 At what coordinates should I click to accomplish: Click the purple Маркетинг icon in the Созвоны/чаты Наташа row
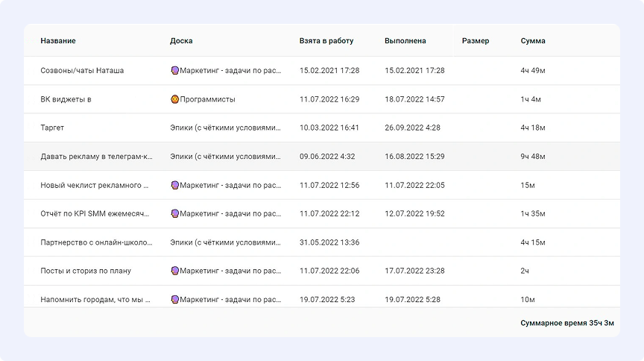pyautogui.click(x=174, y=70)
